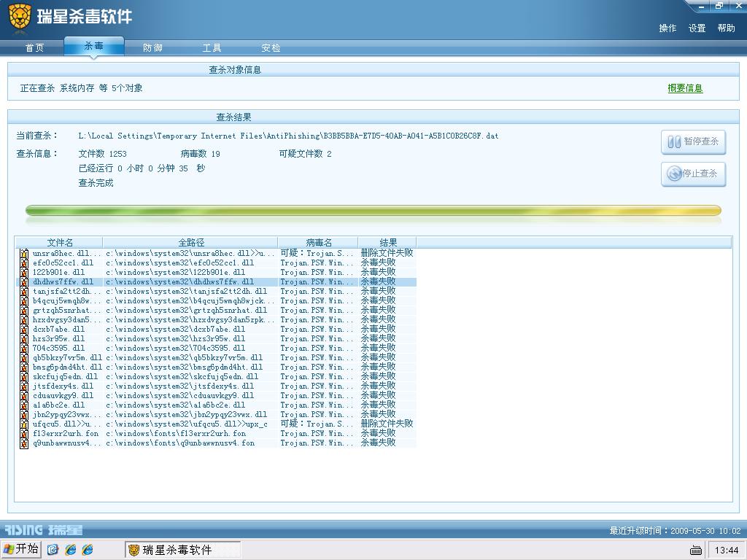The height and width of the screenshot is (560, 747).
Task: Open the 安检 tab
Action: pos(271,47)
